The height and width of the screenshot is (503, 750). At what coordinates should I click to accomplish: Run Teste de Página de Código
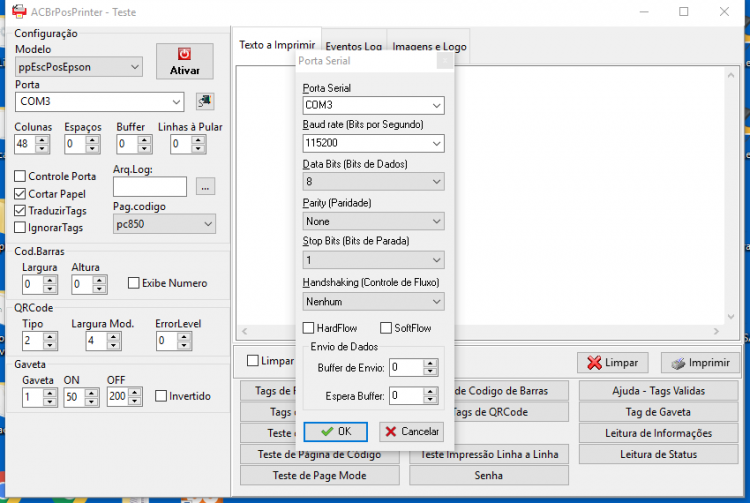pos(320,454)
